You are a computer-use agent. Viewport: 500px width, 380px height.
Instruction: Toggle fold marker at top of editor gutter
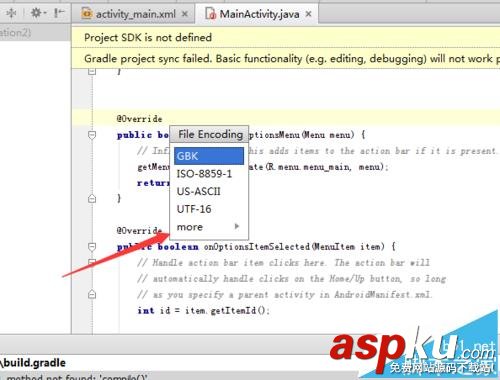pyautogui.click(x=92, y=71)
